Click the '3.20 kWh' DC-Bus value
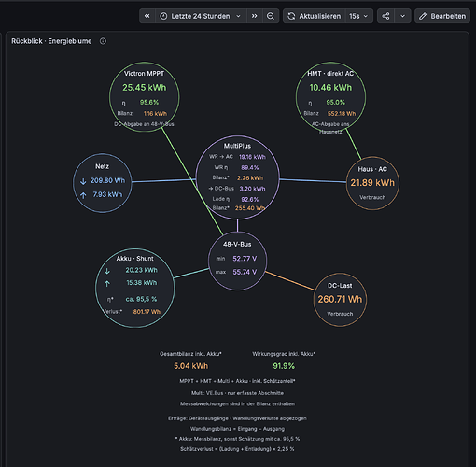The width and height of the screenshot is (476, 467). [252, 189]
